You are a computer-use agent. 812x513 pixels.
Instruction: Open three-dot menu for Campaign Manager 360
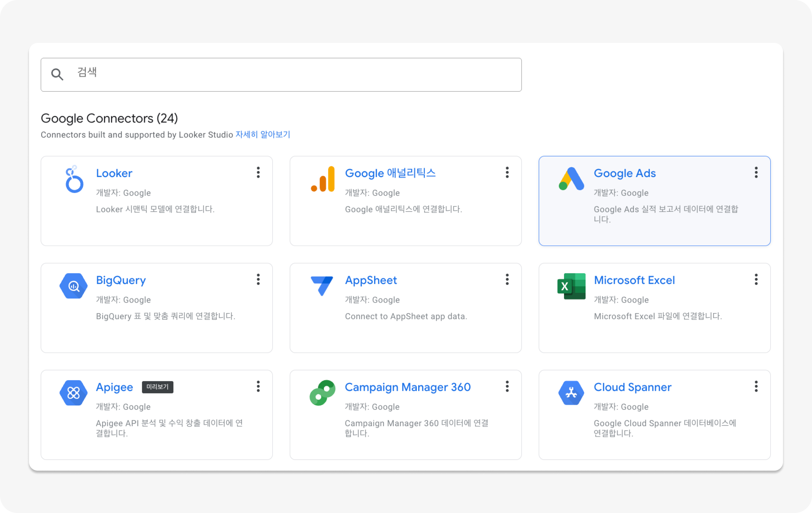[x=507, y=386]
